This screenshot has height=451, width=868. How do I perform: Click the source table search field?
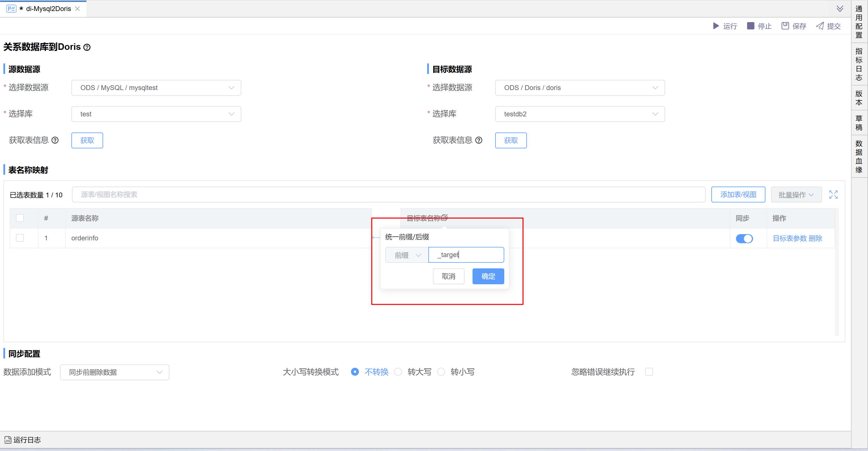388,195
